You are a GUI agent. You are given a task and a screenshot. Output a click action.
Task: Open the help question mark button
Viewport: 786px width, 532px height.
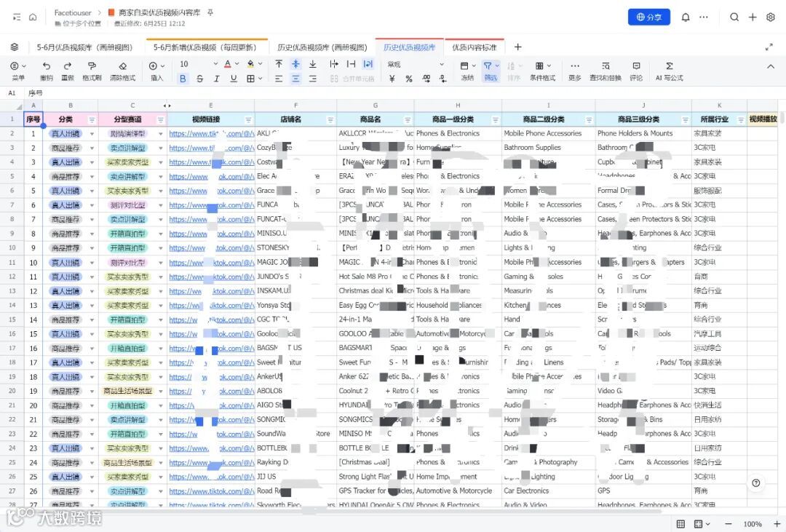pos(756,483)
